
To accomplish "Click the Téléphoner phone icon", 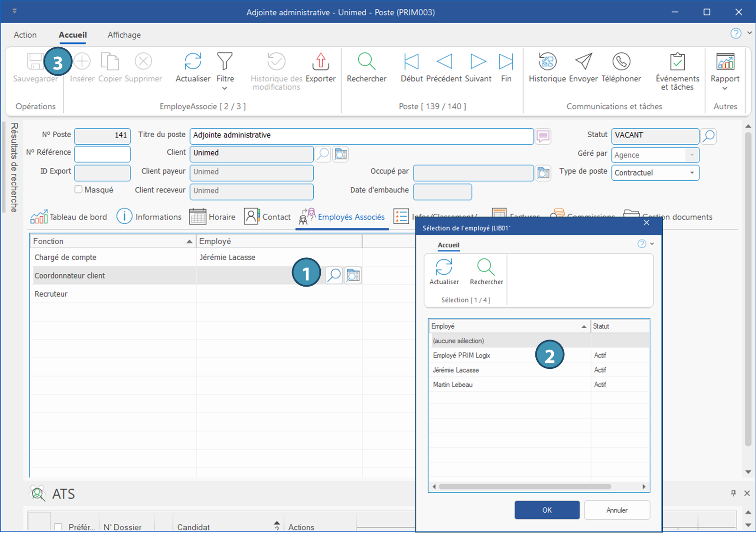I will click(x=621, y=62).
